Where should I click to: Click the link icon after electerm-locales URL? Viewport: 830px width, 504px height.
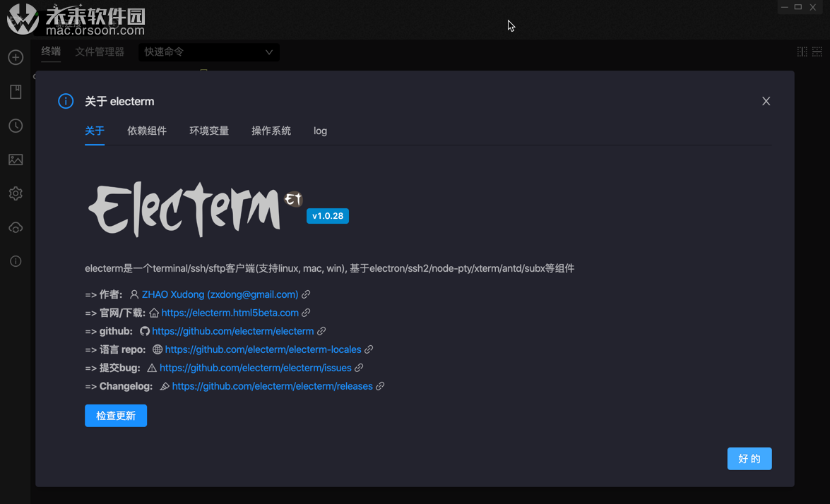point(369,349)
